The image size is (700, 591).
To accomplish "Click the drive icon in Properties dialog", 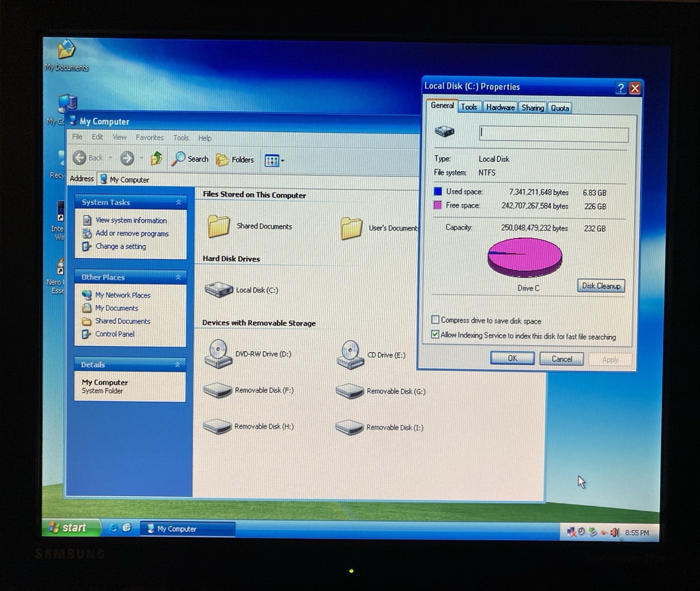I will pos(444,131).
